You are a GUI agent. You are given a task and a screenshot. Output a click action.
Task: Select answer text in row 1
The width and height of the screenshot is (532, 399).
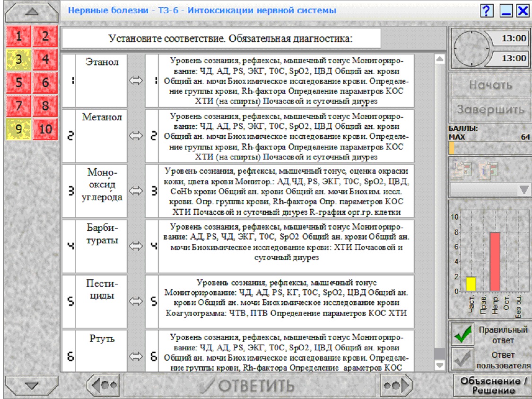286,80
